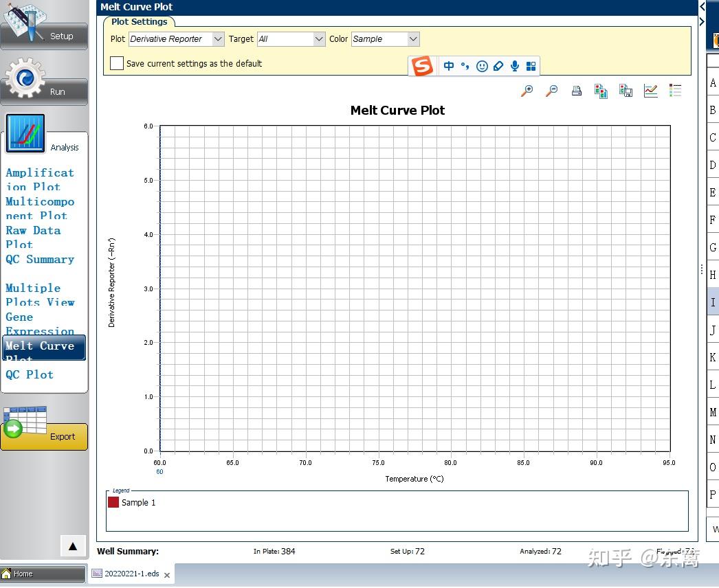
Task: Enable Save current settings as the default
Action: click(x=116, y=63)
